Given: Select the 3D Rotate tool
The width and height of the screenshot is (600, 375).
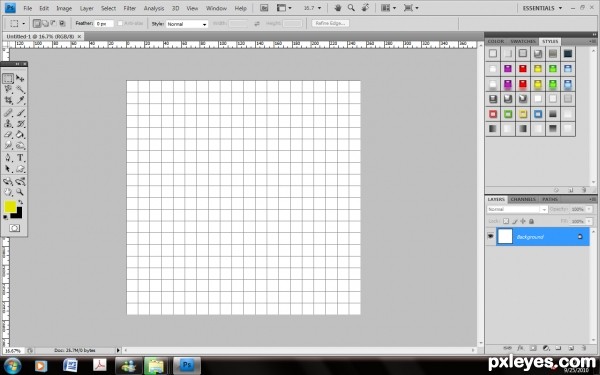Looking at the screenshot, I should (8, 181).
